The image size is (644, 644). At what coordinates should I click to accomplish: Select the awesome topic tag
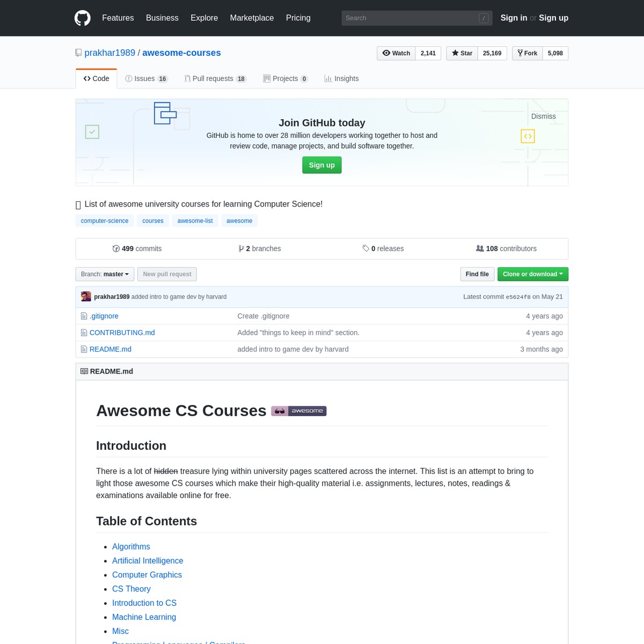239,221
